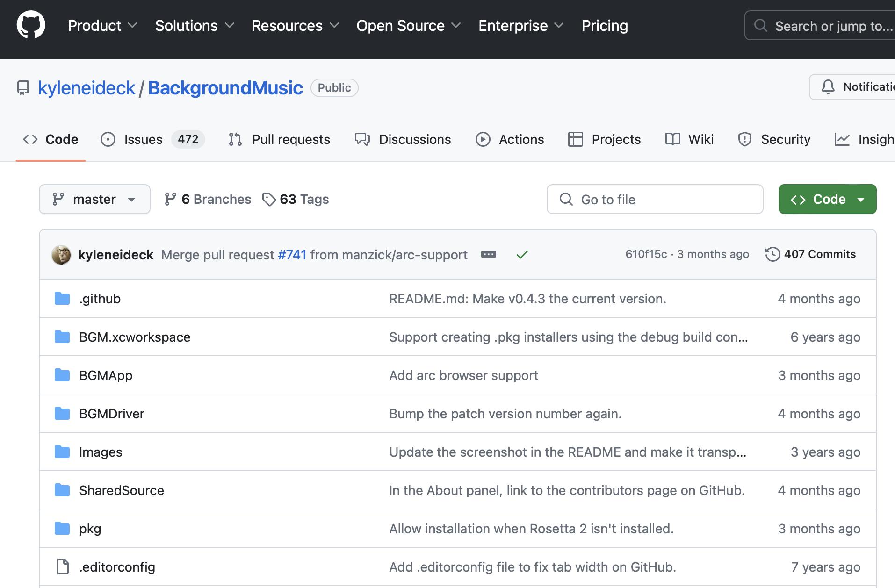Open the Resources dropdown menu
895x588 pixels.
295,26
